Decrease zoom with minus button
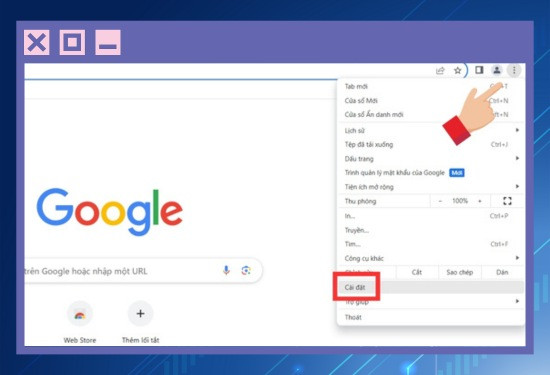Screen dimensions: 550x375 tap(440, 201)
